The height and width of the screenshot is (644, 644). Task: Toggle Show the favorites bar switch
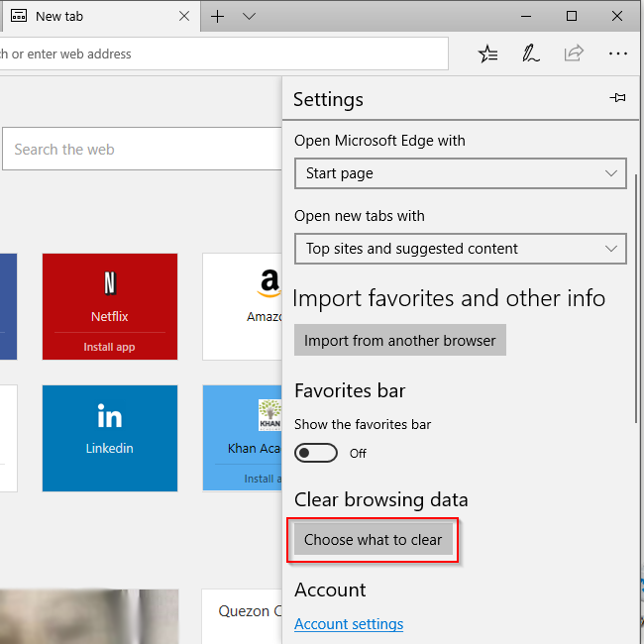click(316, 453)
